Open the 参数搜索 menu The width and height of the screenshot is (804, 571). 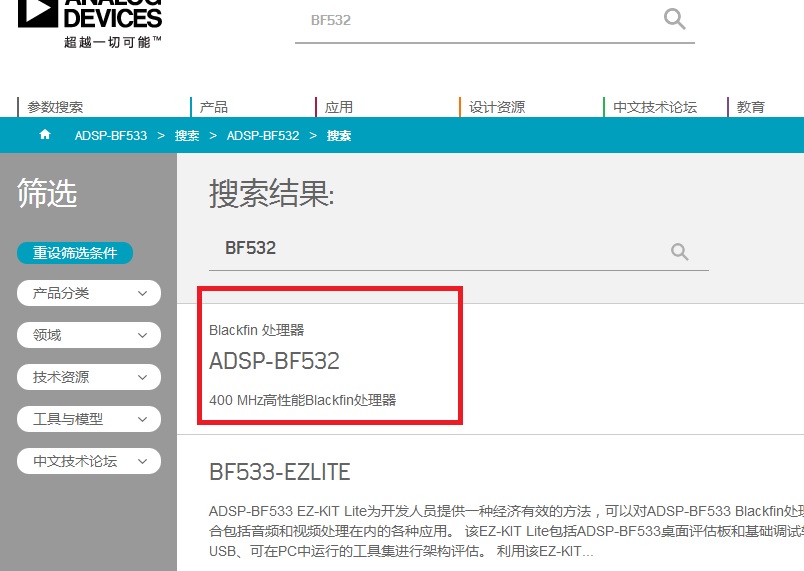pos(55,107)
